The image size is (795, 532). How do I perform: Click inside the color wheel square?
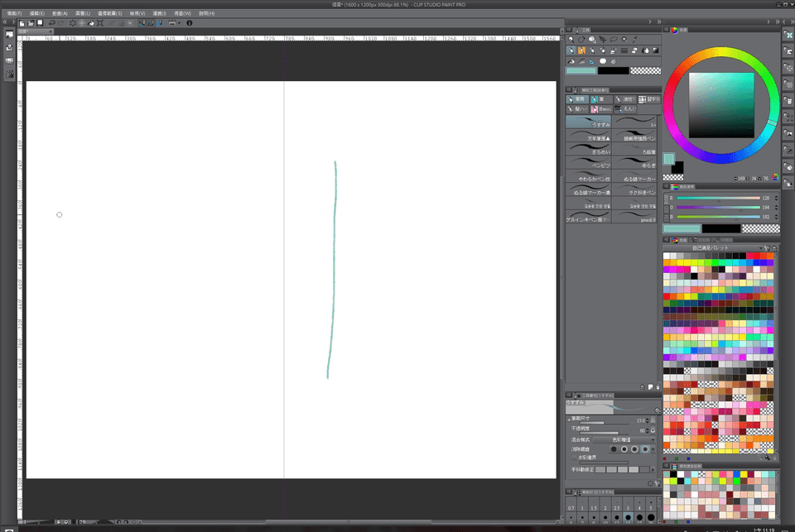[x=721, y=105]
